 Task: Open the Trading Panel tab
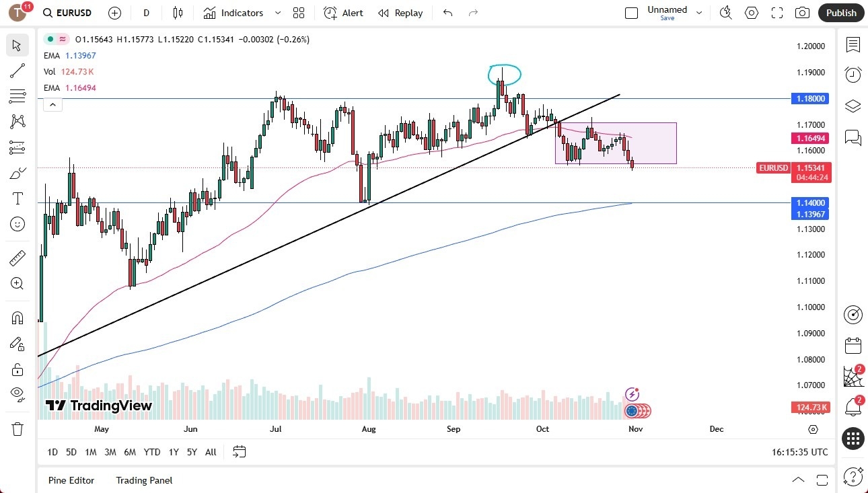click(143, 480)
